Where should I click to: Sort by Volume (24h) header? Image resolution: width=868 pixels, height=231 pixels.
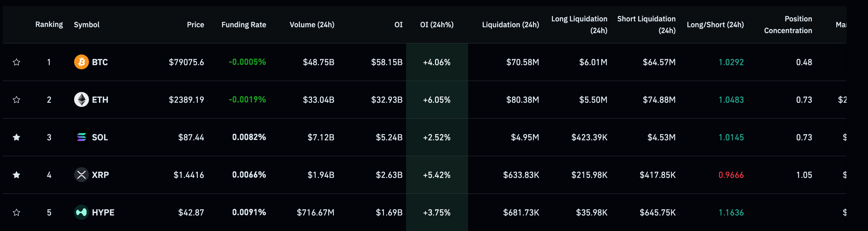click(312, 25)
